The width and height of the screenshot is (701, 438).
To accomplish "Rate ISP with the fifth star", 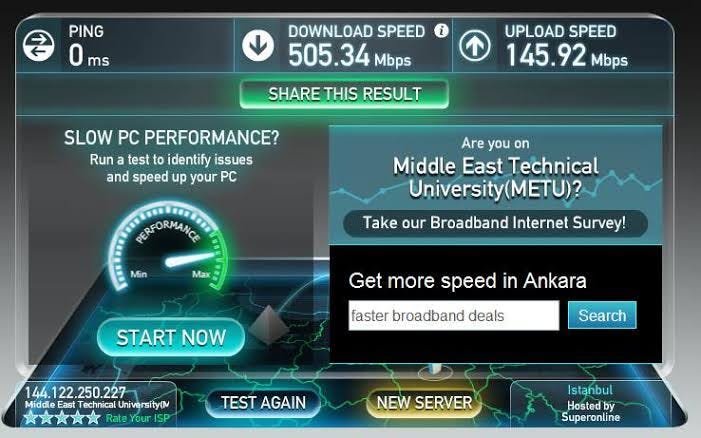I will (x=93, y=418).
